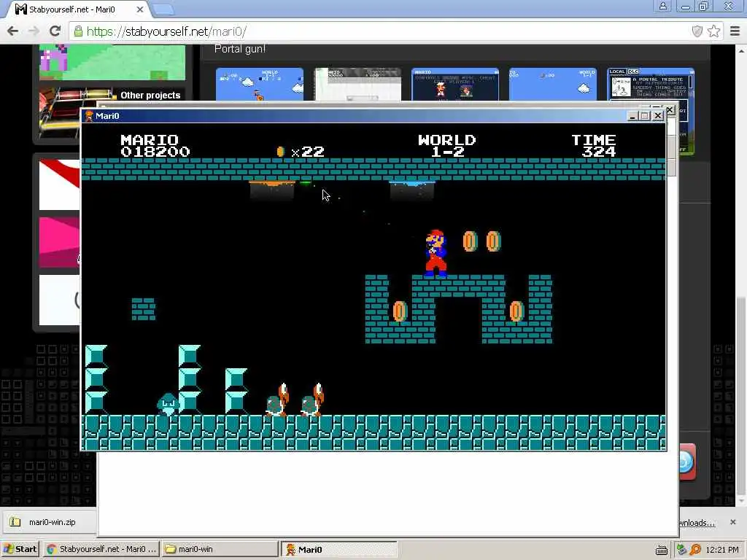747x560 pixels.
Task: Click the blue portal on the ceiling
Action: point(412,183)
